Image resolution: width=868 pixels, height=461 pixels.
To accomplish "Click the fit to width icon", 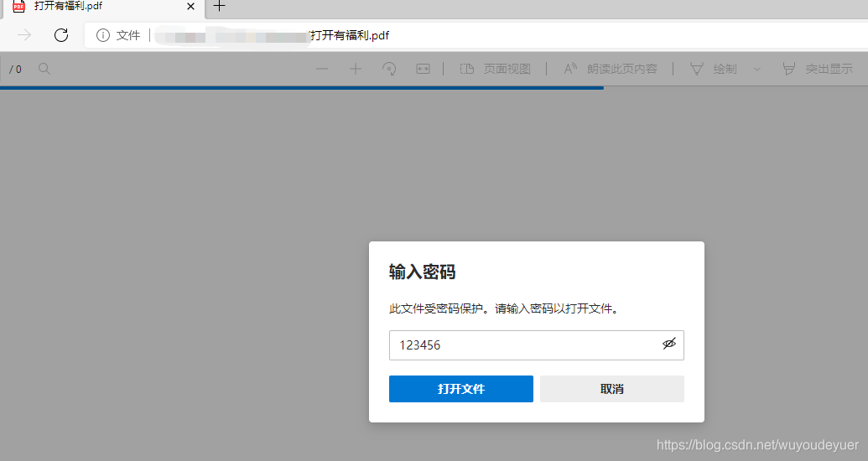I will pyautogui.click(x=423, y=69).
